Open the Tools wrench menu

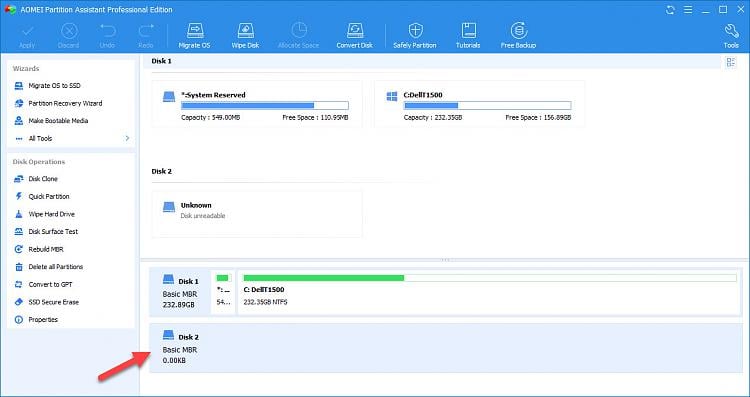731,35
